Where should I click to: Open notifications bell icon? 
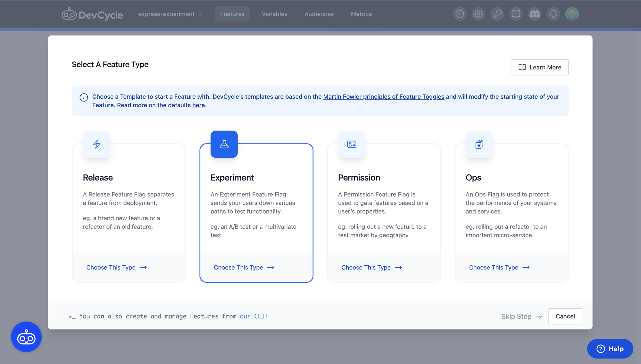pos(553,14)
